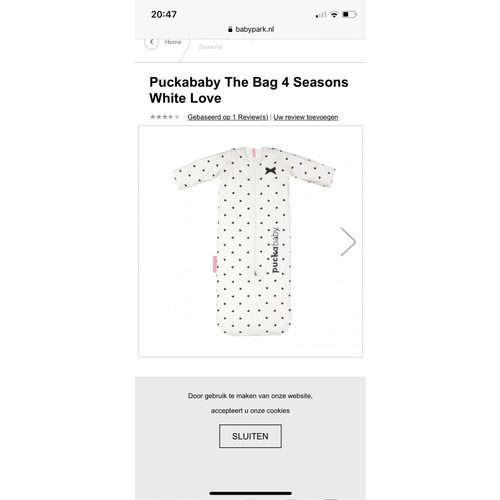Viewport: 500px width, 500px height.
Task: Show next product image with right arrow
Action: click(348, 242)
